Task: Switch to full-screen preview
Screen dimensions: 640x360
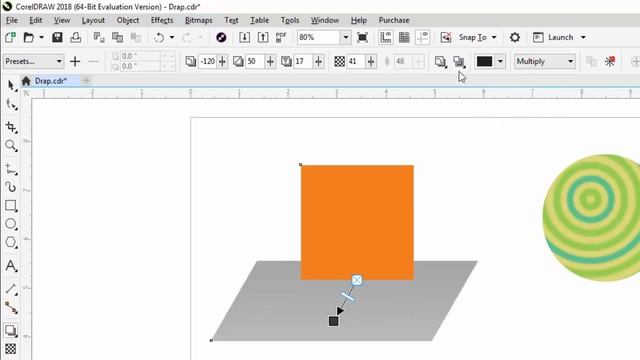Action: pyautogui.click(x=362, y=38)
